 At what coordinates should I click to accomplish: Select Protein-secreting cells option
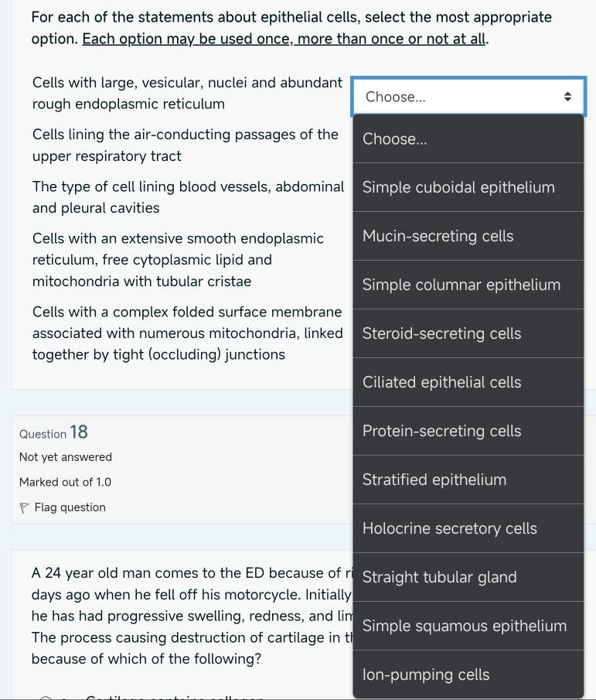click(x=468, y=431)
